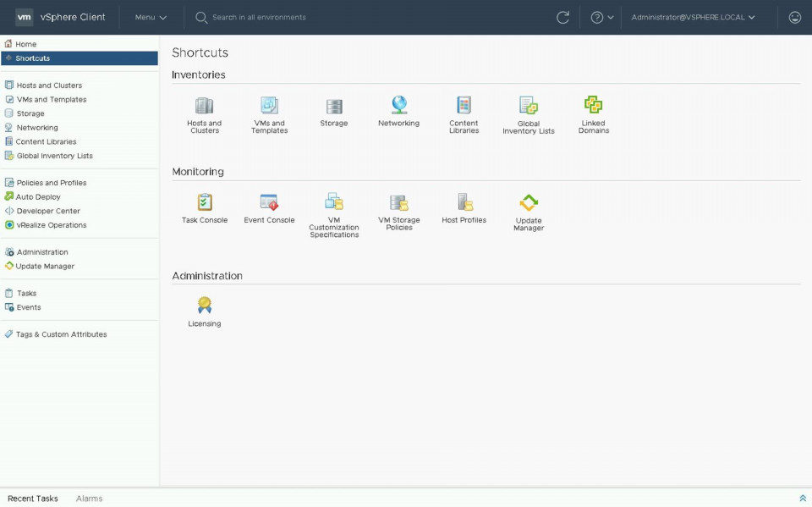This screenshot has height=507, width=812.
Task: Open the smiley feedback icon
Action: coord(794,17)
